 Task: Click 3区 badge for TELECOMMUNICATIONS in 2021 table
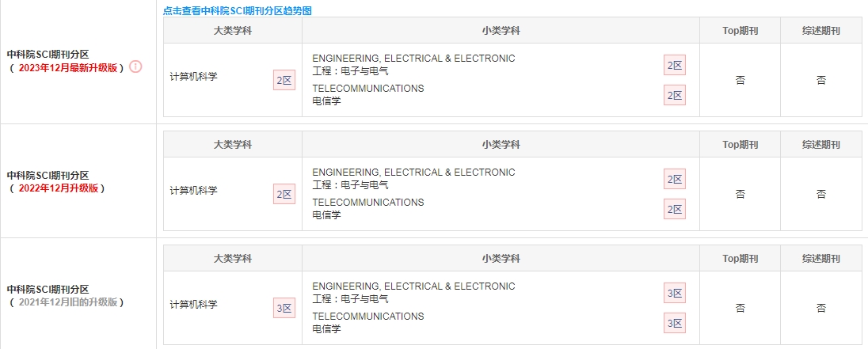[x=675, y=323]
